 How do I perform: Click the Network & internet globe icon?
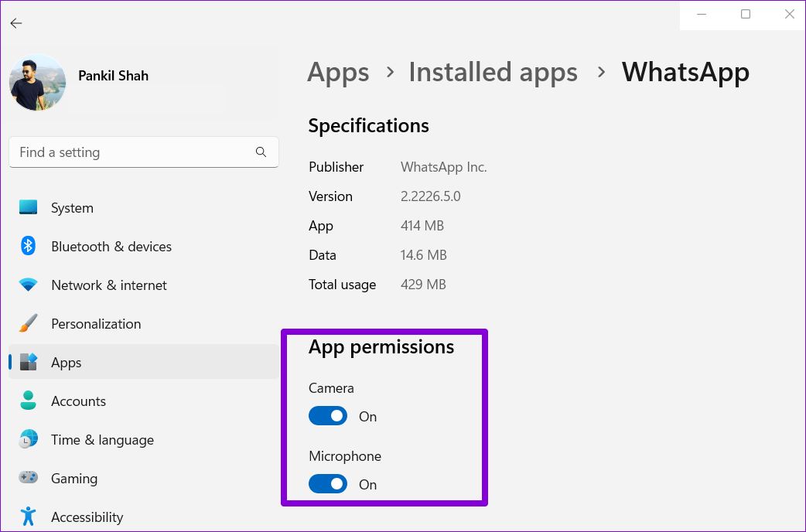[x=28, y=285]
